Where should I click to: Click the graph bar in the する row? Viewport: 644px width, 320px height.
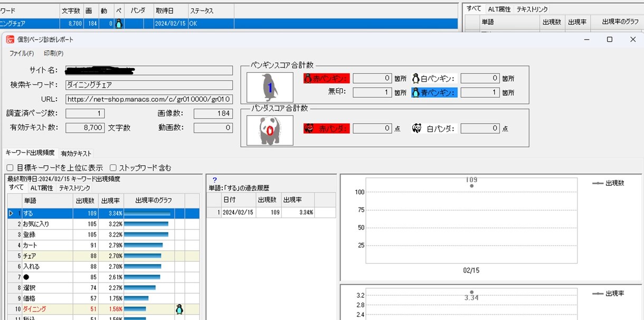147,213
